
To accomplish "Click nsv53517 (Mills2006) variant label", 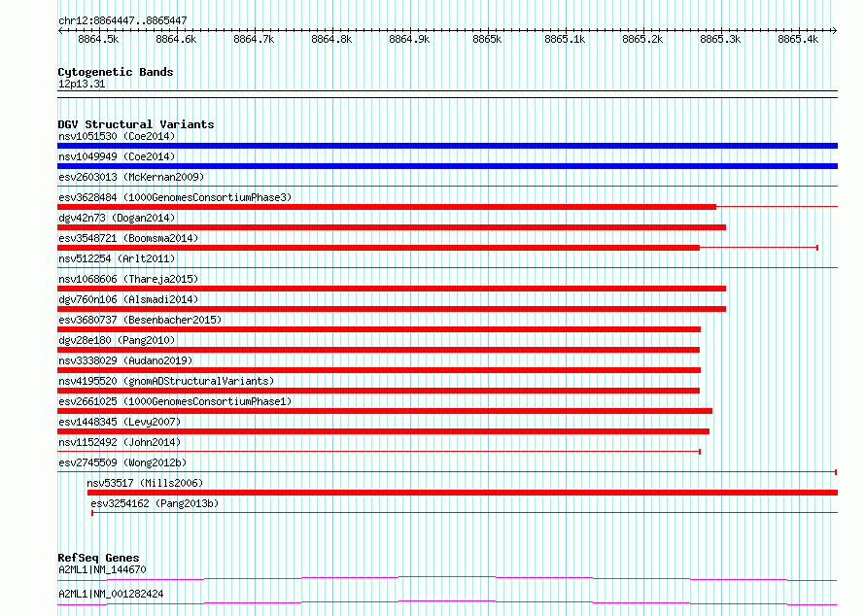I will pos(145,483).
